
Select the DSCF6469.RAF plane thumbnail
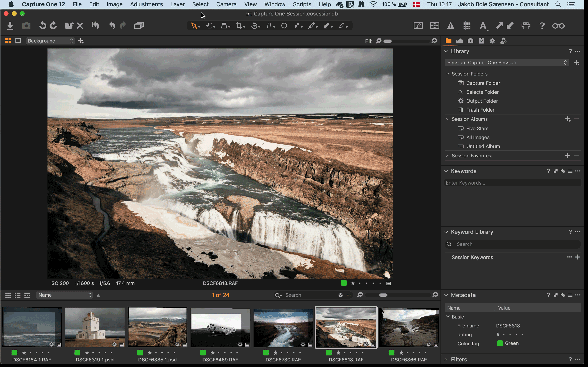[220, 327]
